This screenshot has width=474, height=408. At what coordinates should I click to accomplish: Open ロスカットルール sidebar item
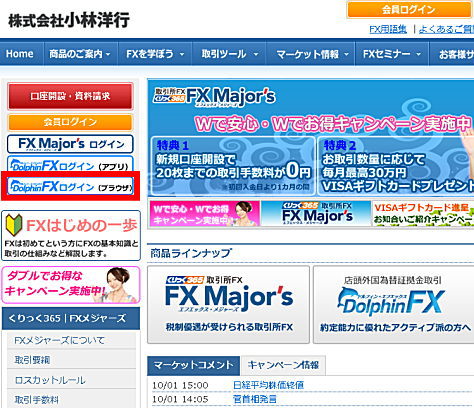pyautogui.click(x=71, y=380)
